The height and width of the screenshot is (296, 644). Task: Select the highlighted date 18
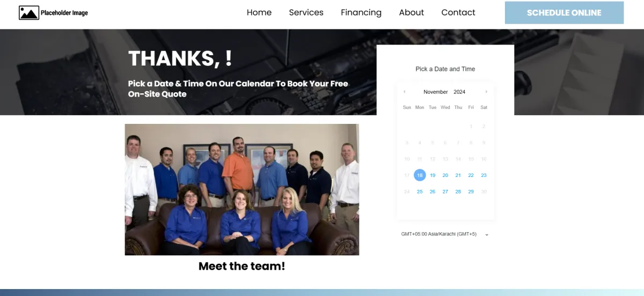[420, 175]
